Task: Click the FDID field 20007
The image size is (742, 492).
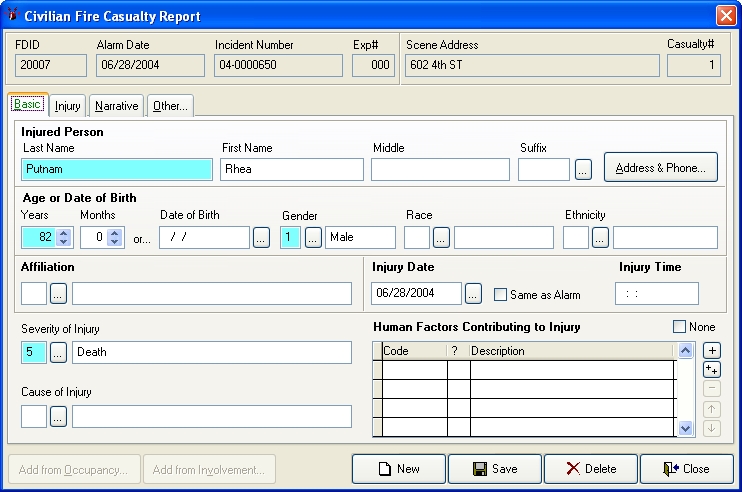Action: (51, 65)
